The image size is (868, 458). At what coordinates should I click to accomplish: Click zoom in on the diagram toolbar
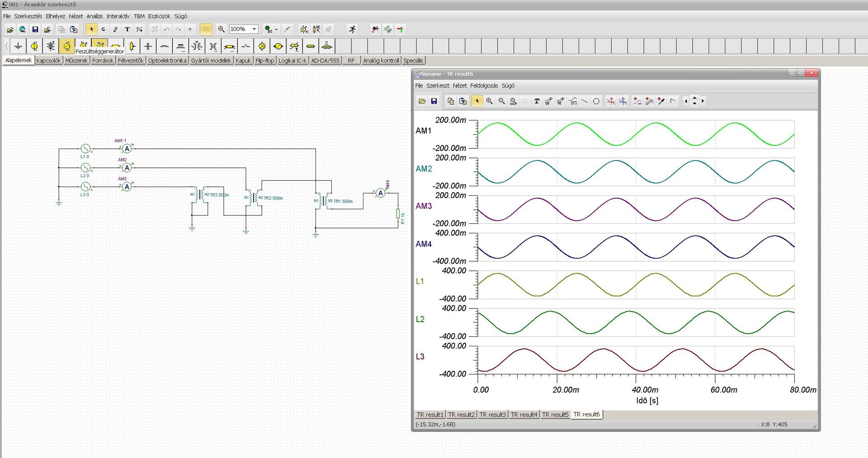(x=489, y=101)
